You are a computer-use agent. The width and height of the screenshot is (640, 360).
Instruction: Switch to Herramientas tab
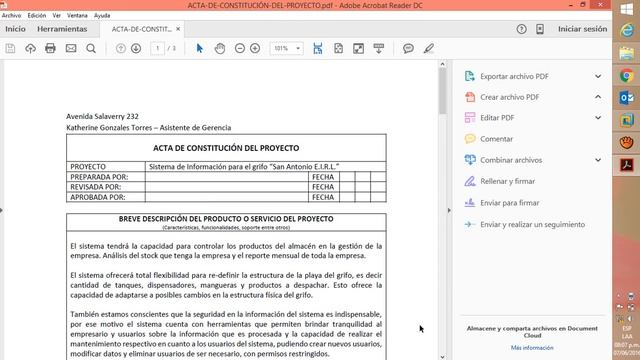62,29
